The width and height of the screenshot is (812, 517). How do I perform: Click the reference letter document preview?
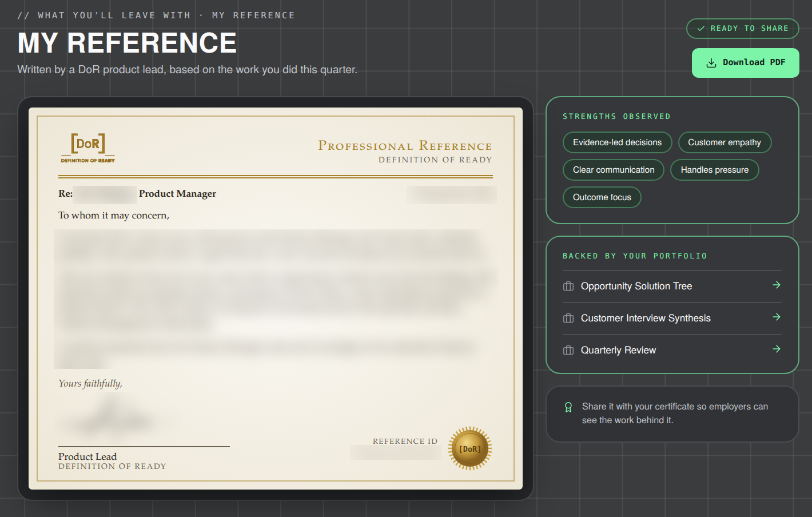276,299
